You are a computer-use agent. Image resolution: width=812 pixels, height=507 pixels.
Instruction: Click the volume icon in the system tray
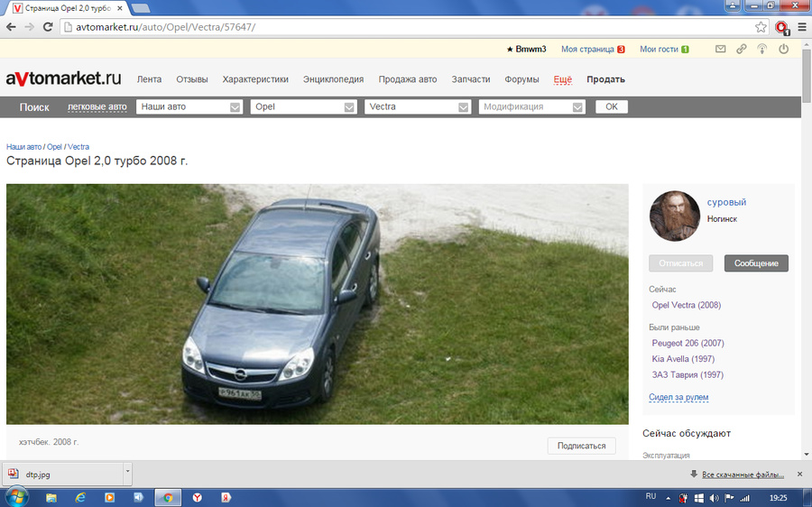[715, 498]
